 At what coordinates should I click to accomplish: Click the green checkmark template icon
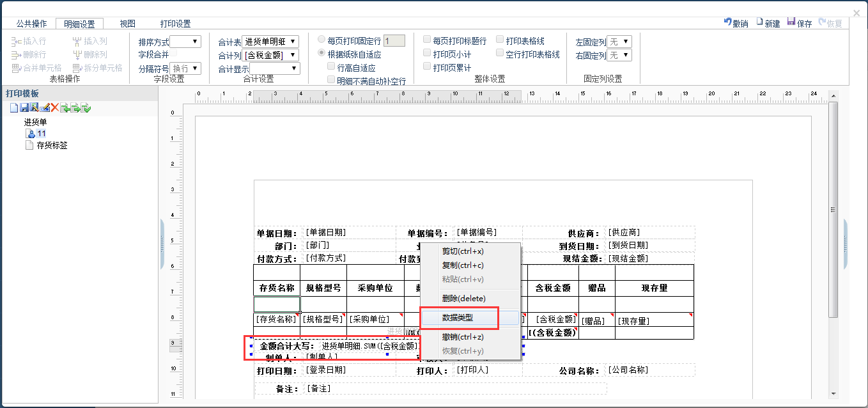pos(86,108)
